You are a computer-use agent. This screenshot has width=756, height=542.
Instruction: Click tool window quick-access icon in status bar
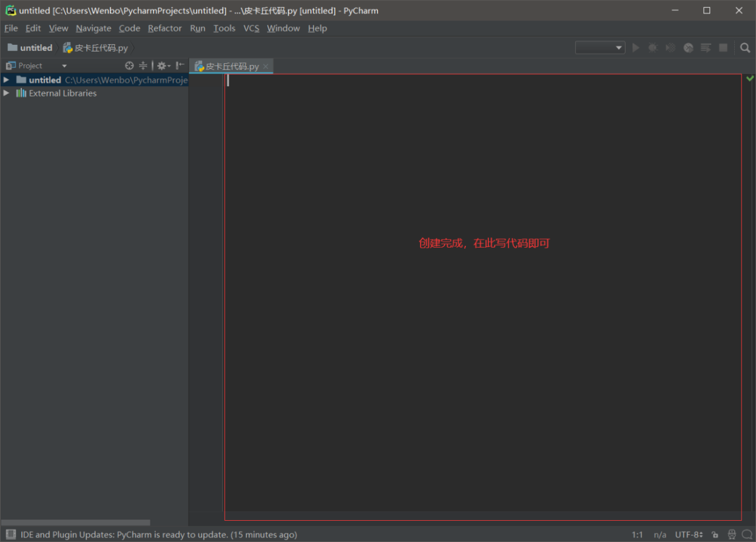(10, 535)
